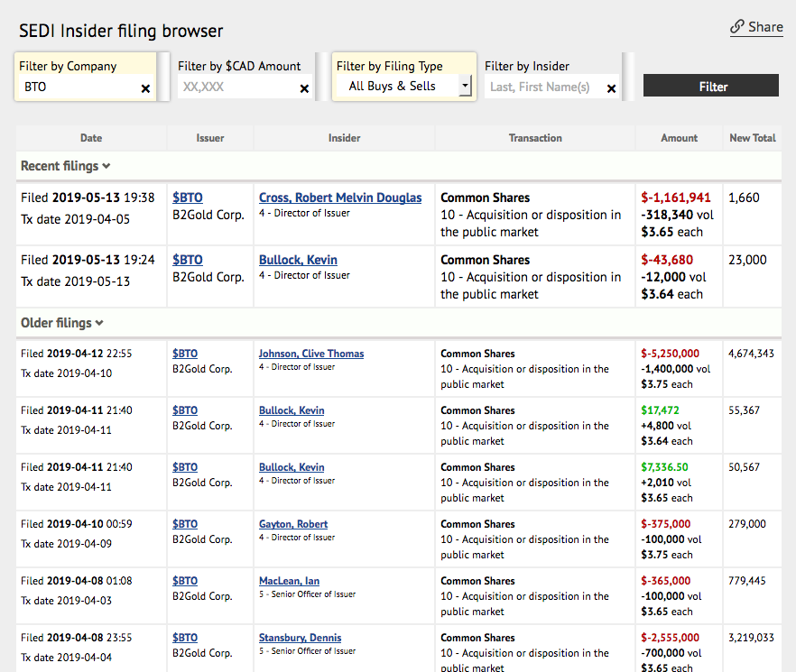
Task: Clear the BTO company filter
Action: pyautogui.click(x=145, y=88)
